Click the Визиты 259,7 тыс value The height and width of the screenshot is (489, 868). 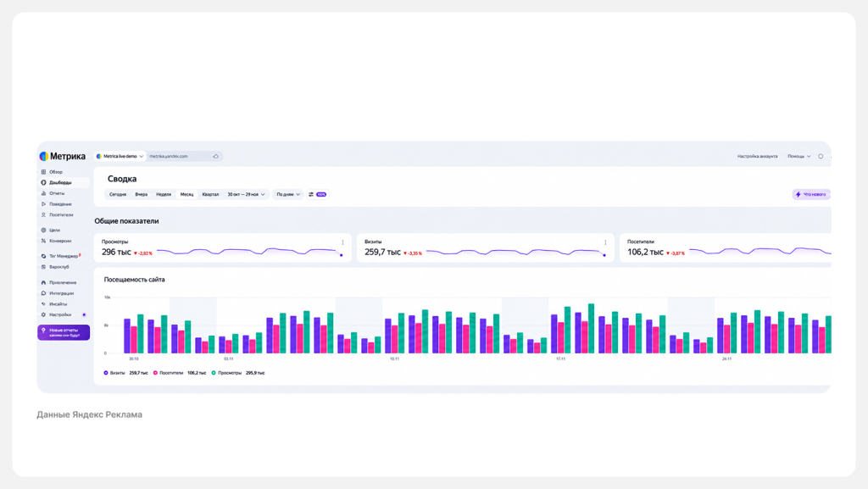point(382,253)
